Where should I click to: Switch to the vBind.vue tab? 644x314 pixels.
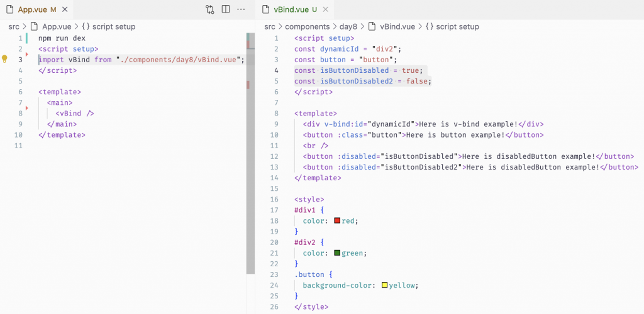tap(296, 9)
